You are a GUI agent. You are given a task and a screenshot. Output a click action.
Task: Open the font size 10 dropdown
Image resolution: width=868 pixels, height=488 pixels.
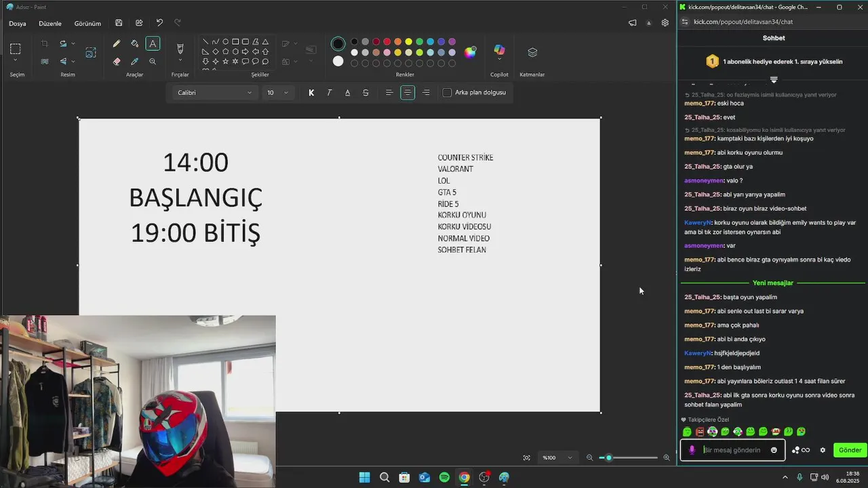point(277,92)
